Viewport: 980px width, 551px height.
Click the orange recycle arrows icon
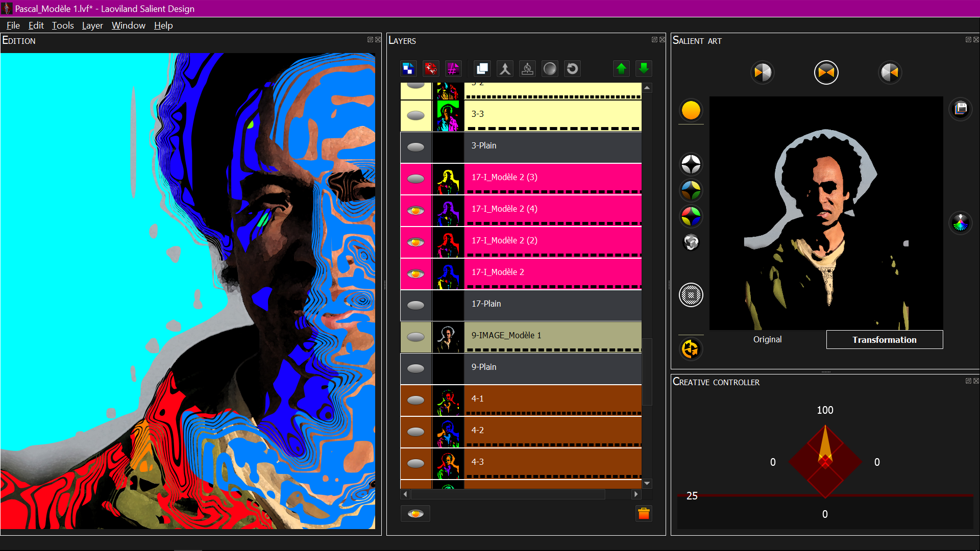691,349
